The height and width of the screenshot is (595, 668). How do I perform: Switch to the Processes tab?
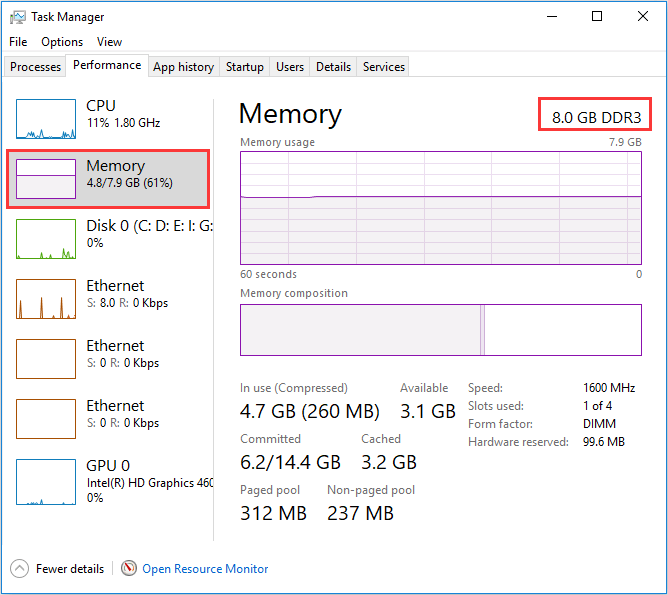pos(35,67)
